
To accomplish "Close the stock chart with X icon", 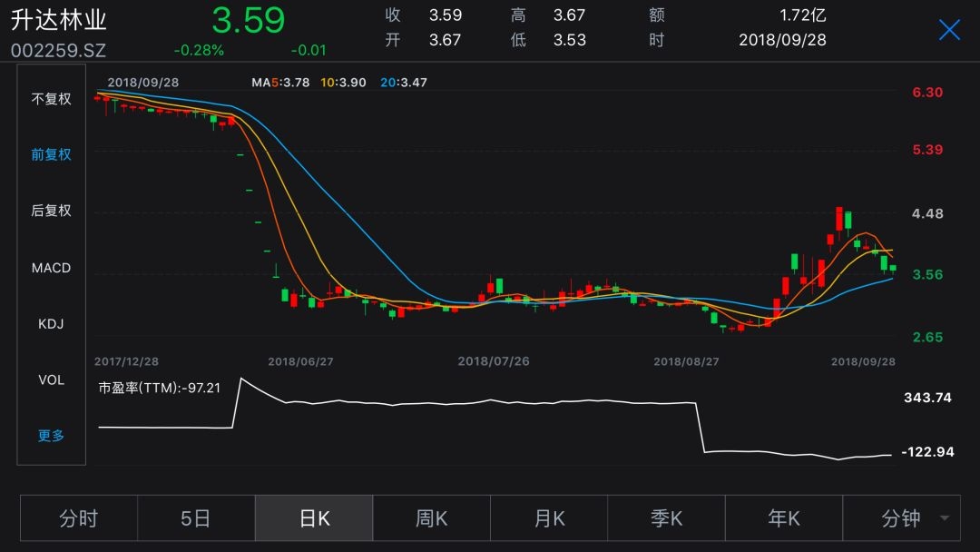I will [x=949, y=30].
